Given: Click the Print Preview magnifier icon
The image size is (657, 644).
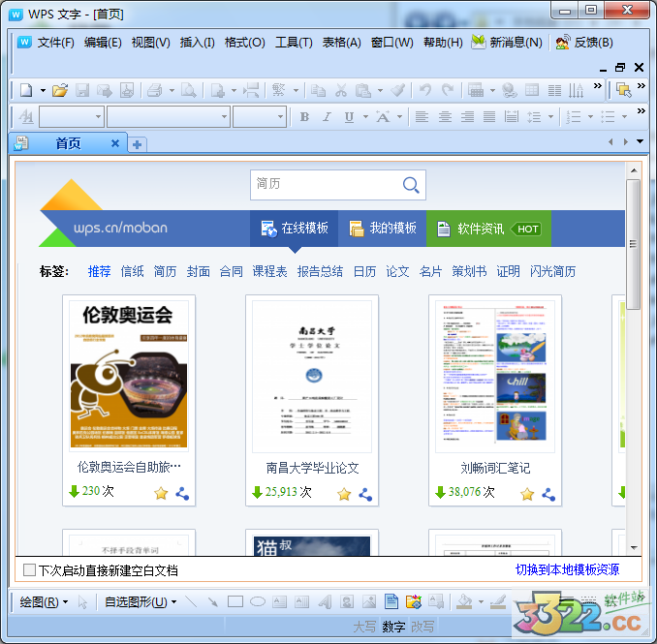Looking at the screenshot, I should tap(189, 90).
